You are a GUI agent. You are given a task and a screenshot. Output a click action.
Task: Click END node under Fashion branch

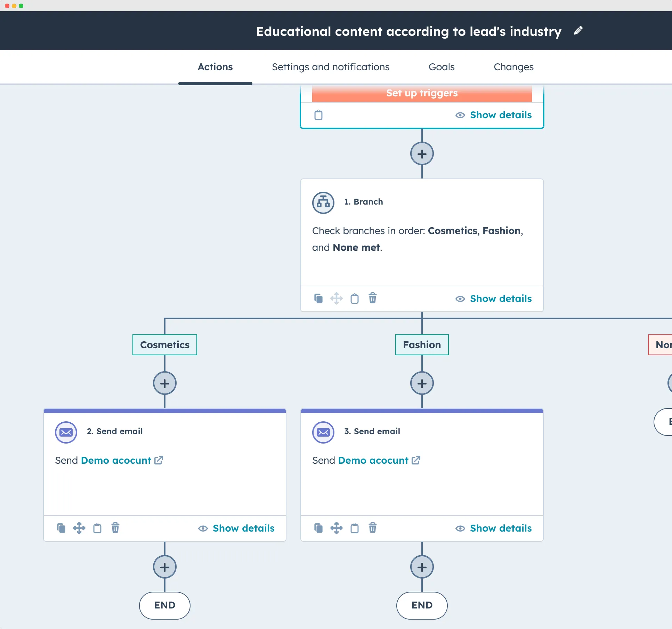pyautogui.click(x=422, y=605)
